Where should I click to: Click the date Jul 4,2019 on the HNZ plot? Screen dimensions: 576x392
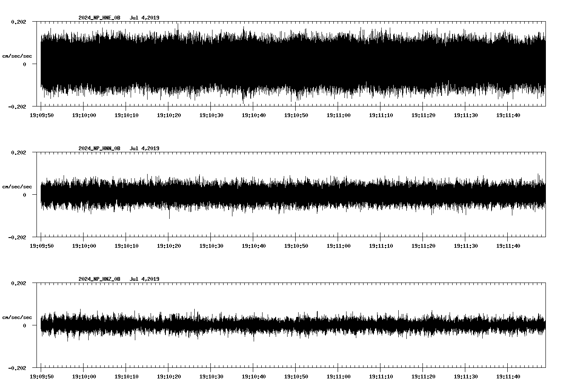(x=145, y=279)
